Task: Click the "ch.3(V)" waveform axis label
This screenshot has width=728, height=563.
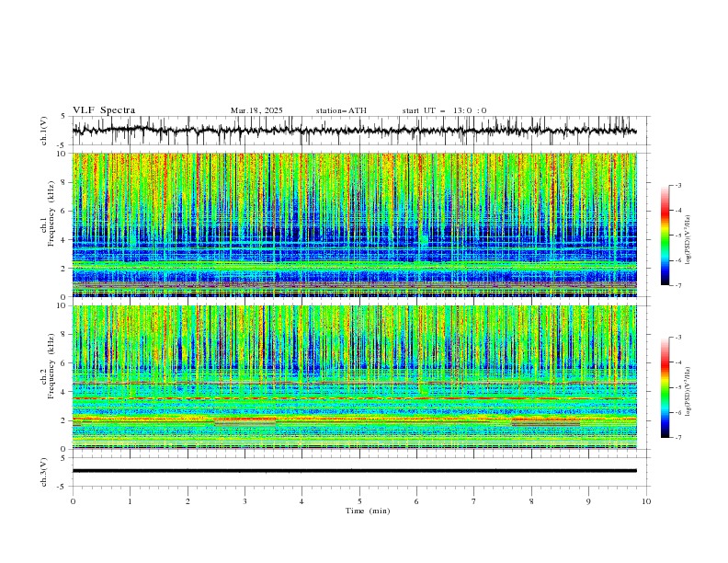Action: [44, 472]
